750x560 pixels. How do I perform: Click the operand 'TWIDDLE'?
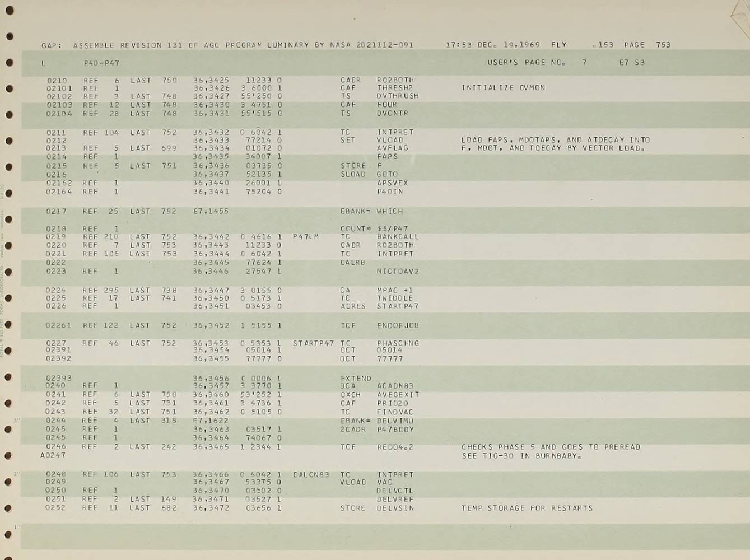[395, 298]
